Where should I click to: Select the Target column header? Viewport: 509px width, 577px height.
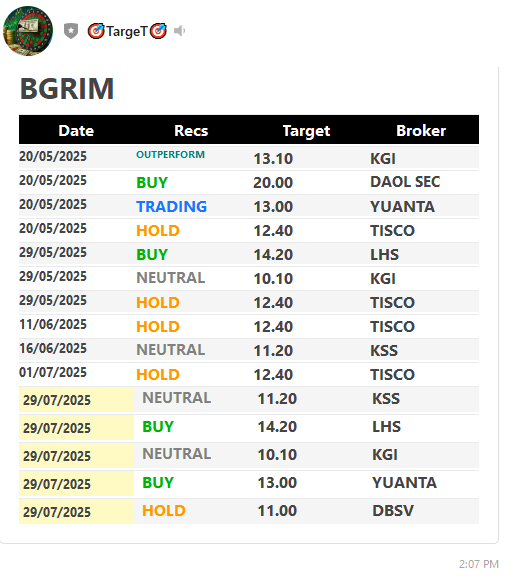coord(306,131)
